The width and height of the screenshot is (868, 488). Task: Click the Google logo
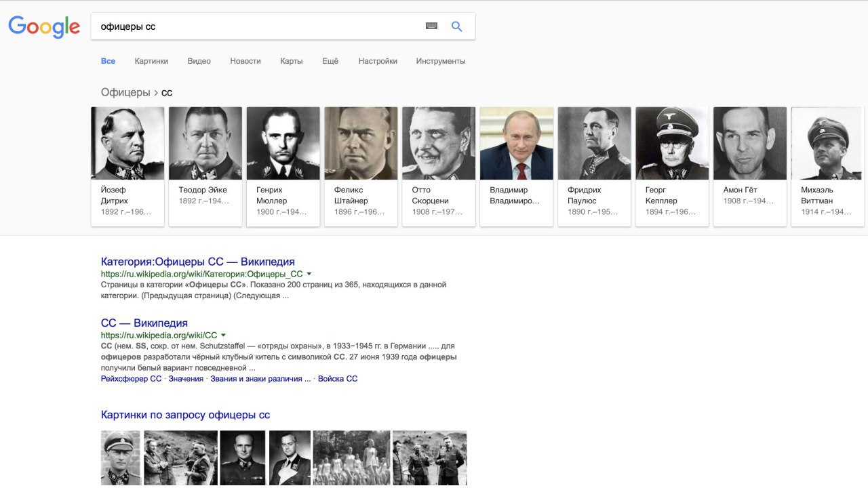[x=44, y=26]
